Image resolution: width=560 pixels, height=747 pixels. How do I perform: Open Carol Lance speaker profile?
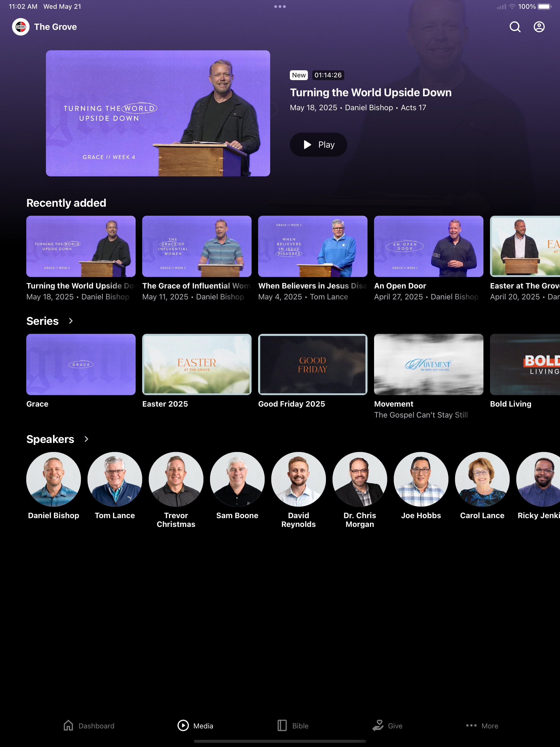tap(482, 479)
